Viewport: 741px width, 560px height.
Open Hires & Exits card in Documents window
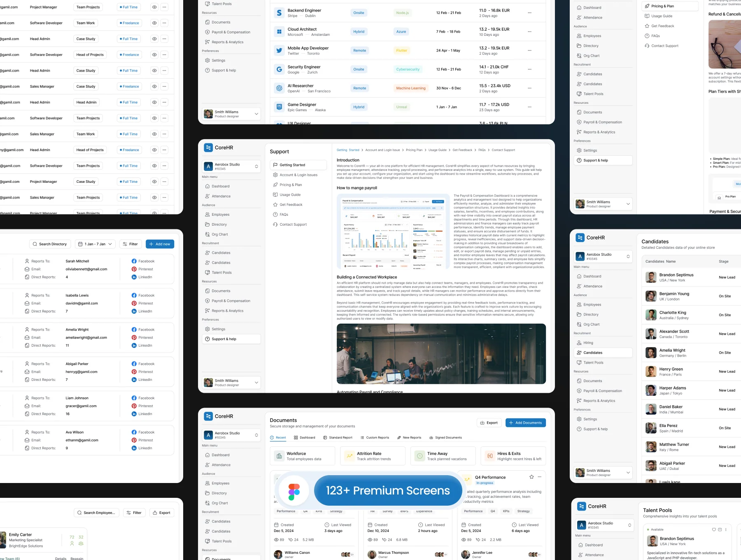(x=513, y=456)
